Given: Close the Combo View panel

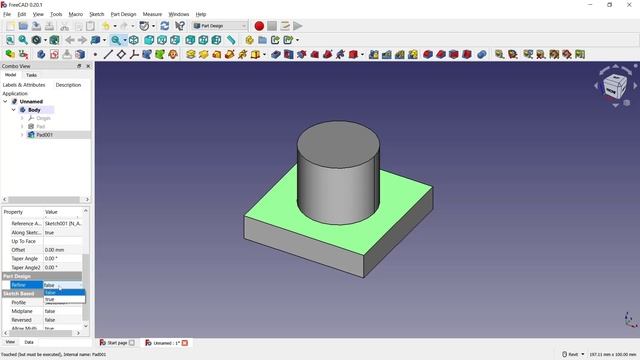Looking at the screenshot, I should pos(88,66).
